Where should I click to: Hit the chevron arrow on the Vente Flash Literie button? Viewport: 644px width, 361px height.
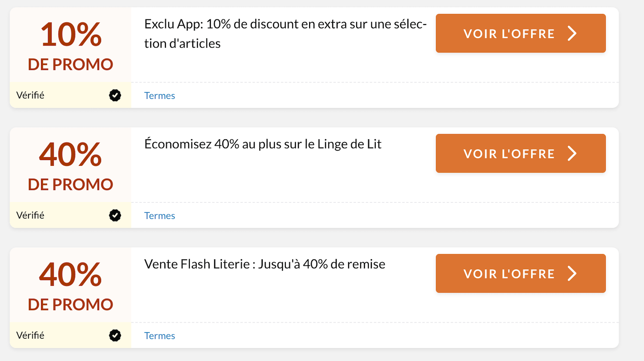pos(572,274)
